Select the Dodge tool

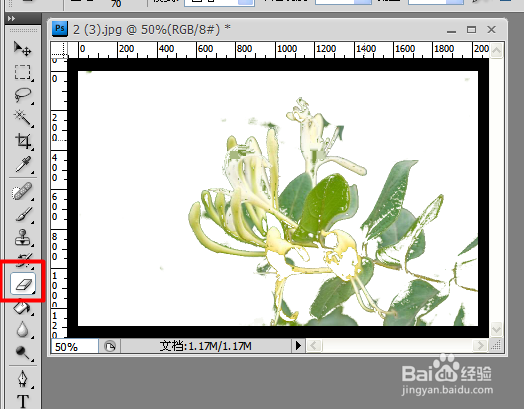23,353
